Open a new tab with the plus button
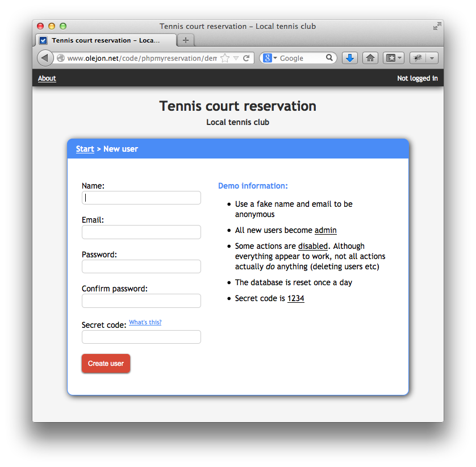Viewport: 476px width, 467px height. [x=185, y=40]
